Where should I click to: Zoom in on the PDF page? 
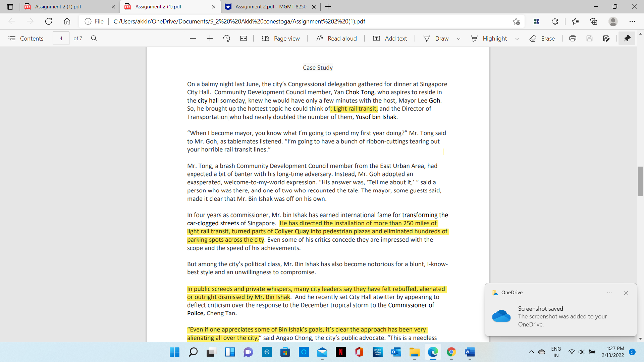(x=210, y=38)
